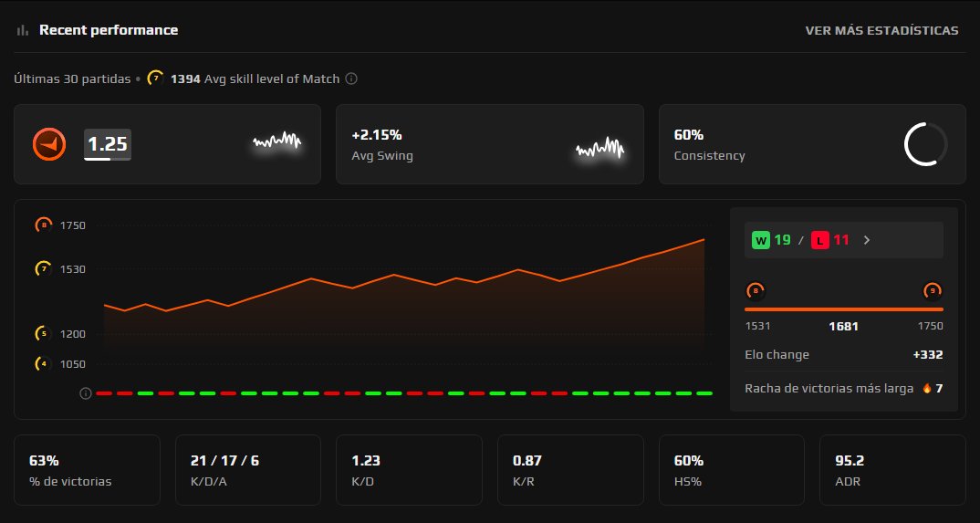Click the level 4 badge beside 1050 on chart axis

coord(43,363)
